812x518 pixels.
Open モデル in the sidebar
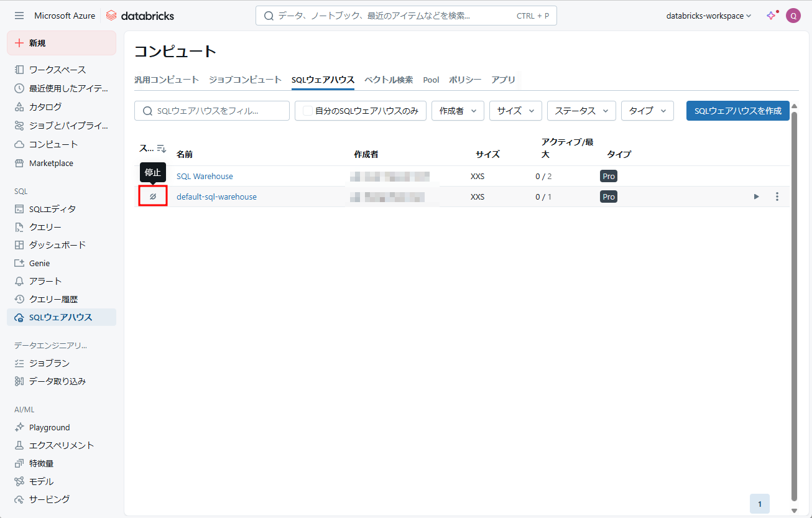click(x=62, y=481)
